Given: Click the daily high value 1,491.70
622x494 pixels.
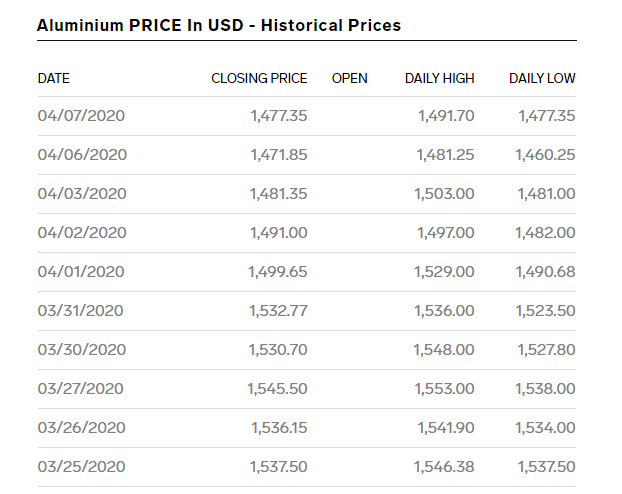Looking at the screenshot, I should pyautogui.click(x=444, y=116).
